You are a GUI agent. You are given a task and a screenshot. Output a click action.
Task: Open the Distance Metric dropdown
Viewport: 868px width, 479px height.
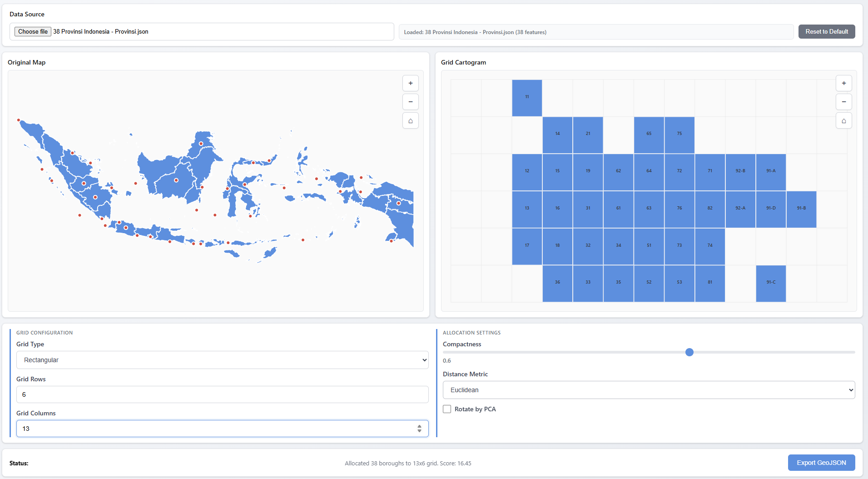pos(649,390)
